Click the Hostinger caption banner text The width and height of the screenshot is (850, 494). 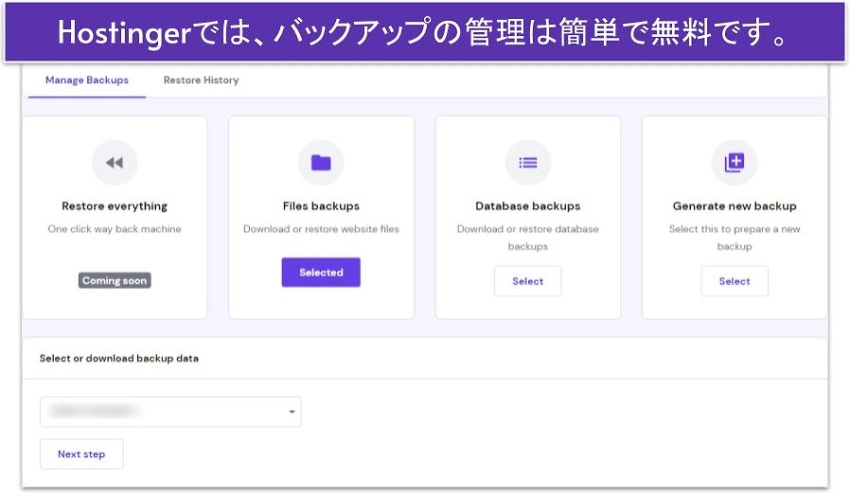tap(423, 32)
